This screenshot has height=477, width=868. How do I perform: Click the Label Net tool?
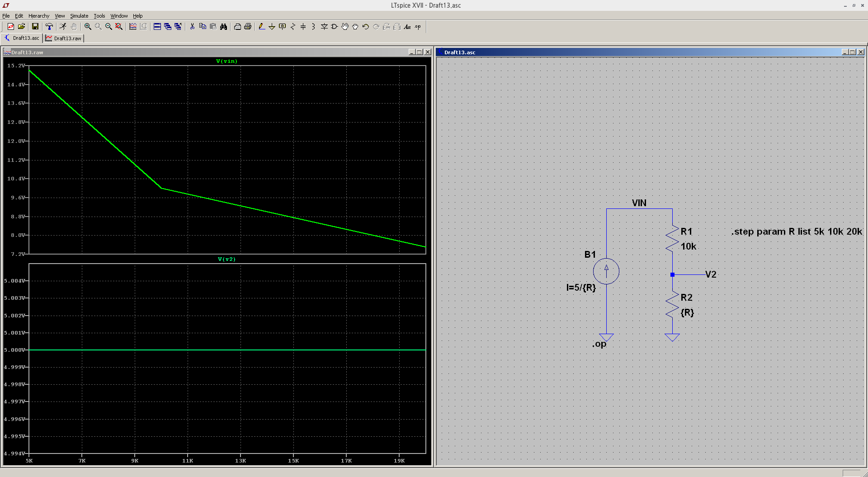click(x=282, y=27)
